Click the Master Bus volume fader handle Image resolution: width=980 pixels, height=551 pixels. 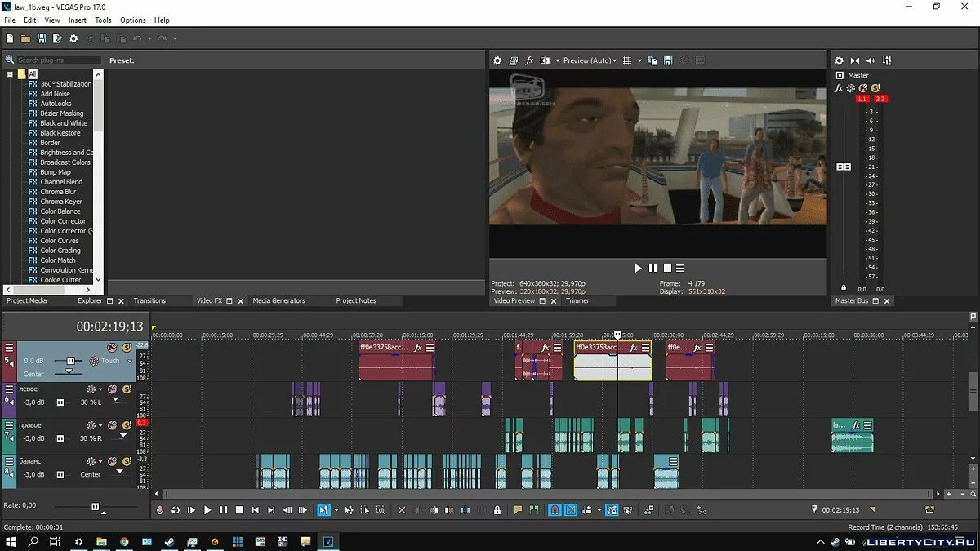coord(844,167)
